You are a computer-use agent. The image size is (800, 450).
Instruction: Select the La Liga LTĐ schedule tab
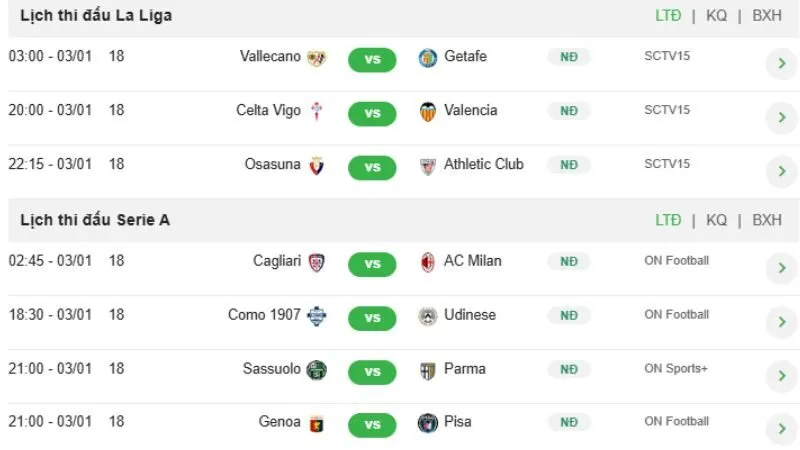tap(668, 15)
